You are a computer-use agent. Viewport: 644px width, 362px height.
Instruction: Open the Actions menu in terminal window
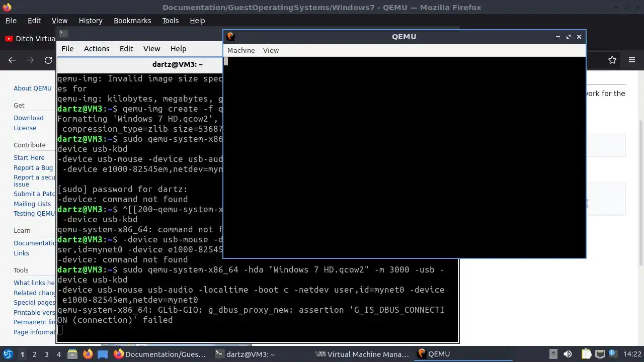coord(97,49)
